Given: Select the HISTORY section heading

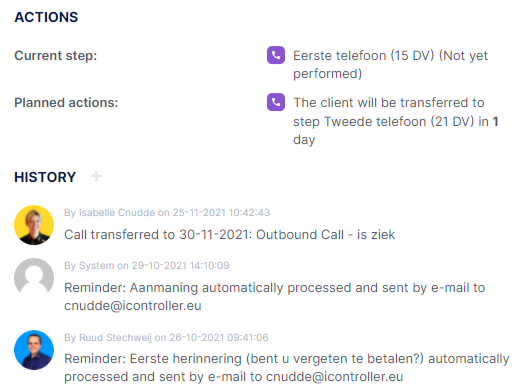Looking at the screenshot, I should click(x=45, y=177).
